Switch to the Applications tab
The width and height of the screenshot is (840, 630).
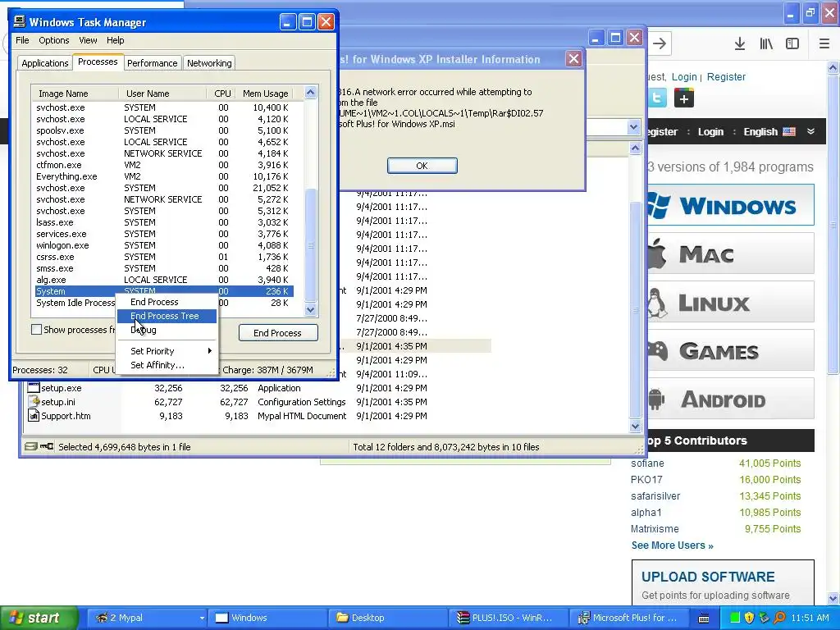pyautogui.click(x=45, y=62)
